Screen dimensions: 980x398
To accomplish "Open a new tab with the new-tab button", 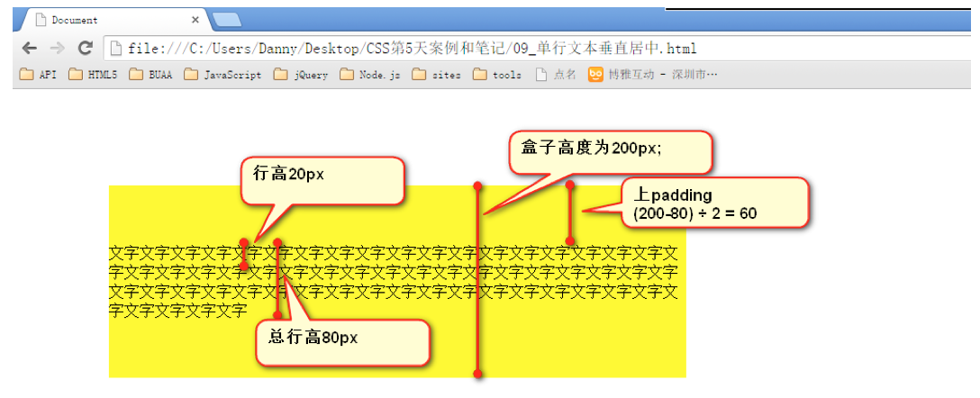I will pos(226,21).
